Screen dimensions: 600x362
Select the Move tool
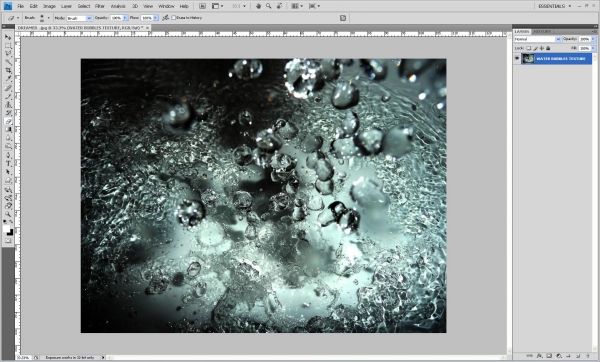point(8,37)
